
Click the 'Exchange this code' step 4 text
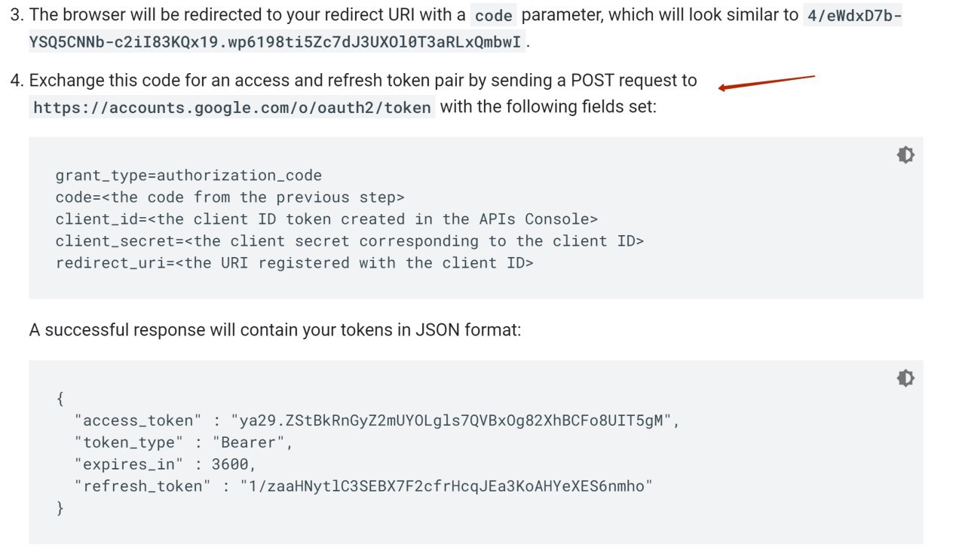(x=363, y=81)
